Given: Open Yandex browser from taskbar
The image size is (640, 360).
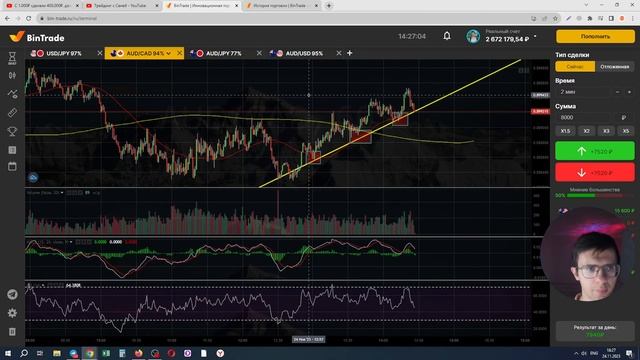Looking at the screenshot, I should coord(220,353).
